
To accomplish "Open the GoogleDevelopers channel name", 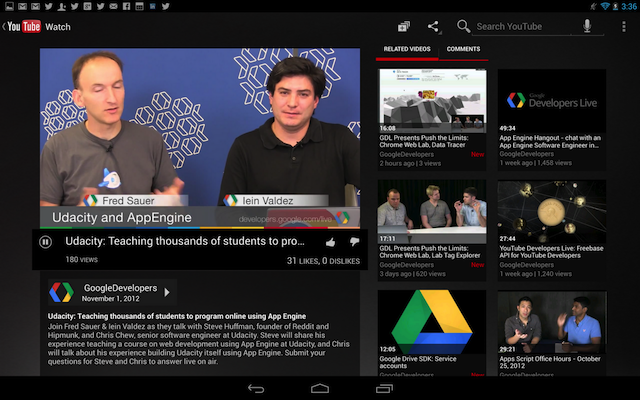I will click(x=120, y=287).
